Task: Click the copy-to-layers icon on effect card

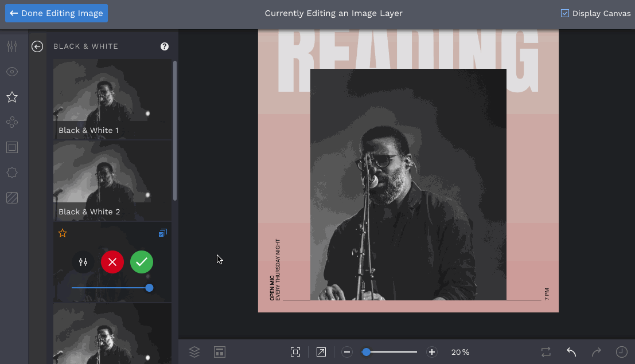Action: click(163, 233)
